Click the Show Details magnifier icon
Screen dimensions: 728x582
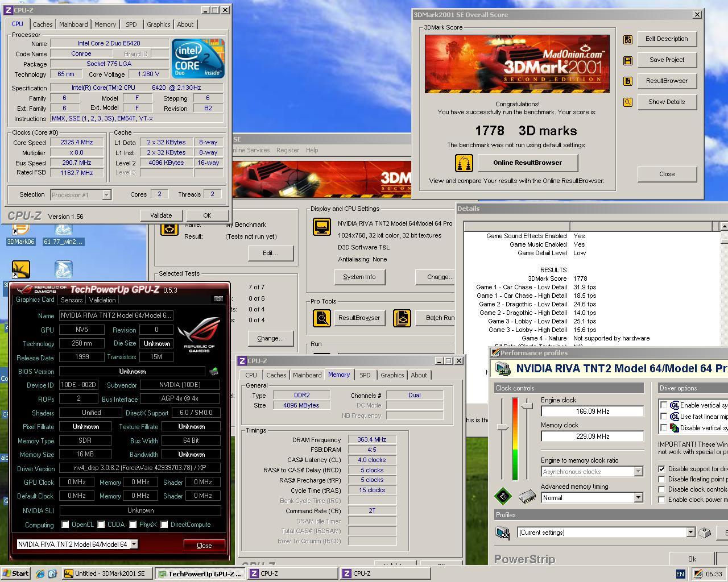[x=628, y=102]
